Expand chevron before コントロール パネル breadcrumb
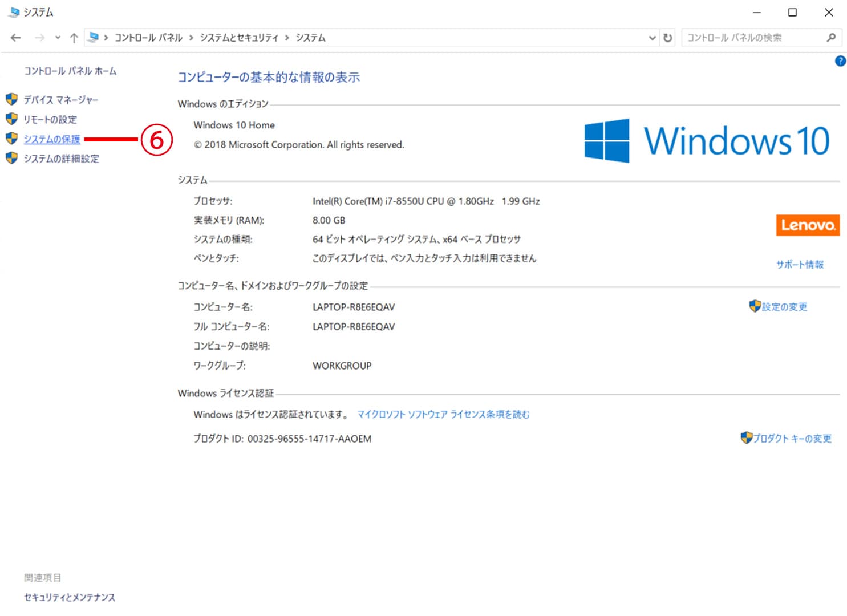Viewport: 847px width, 616px height. [106, 38]
